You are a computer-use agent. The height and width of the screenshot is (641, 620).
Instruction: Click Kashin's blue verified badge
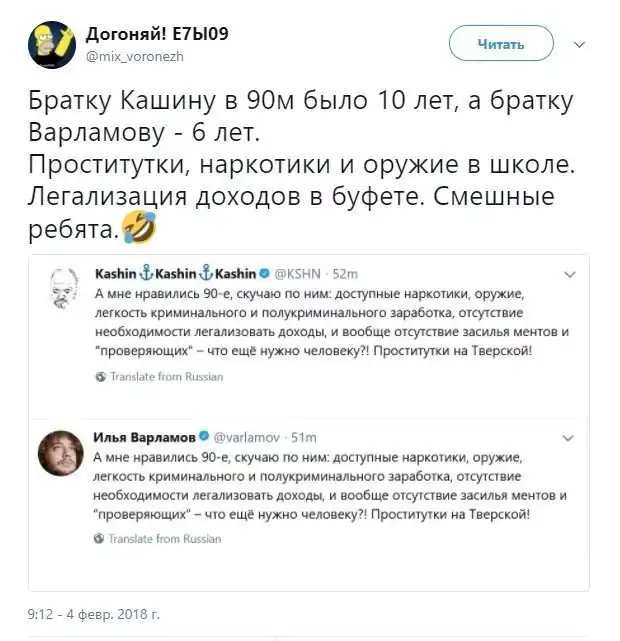point(264,273)
